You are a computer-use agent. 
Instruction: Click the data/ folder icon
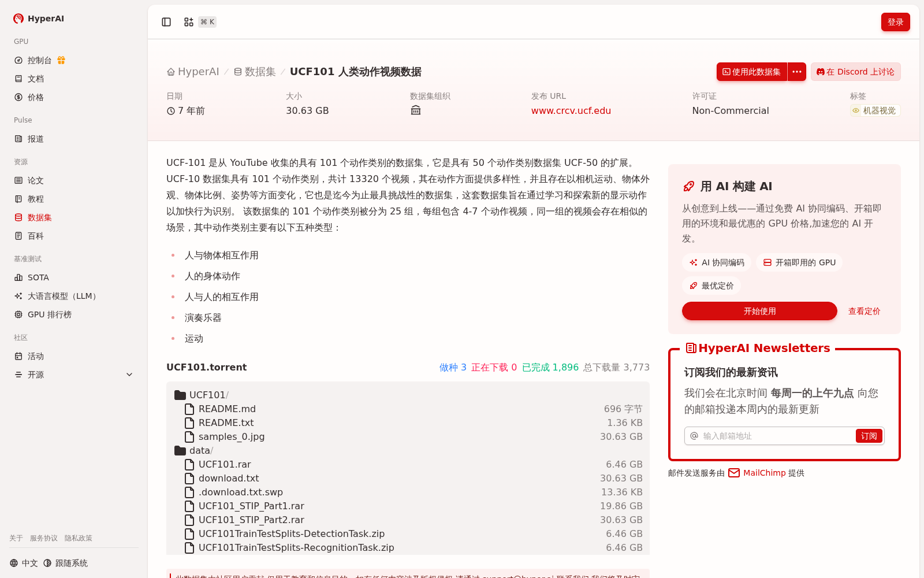pyautogui.click(x=180, y=450)
